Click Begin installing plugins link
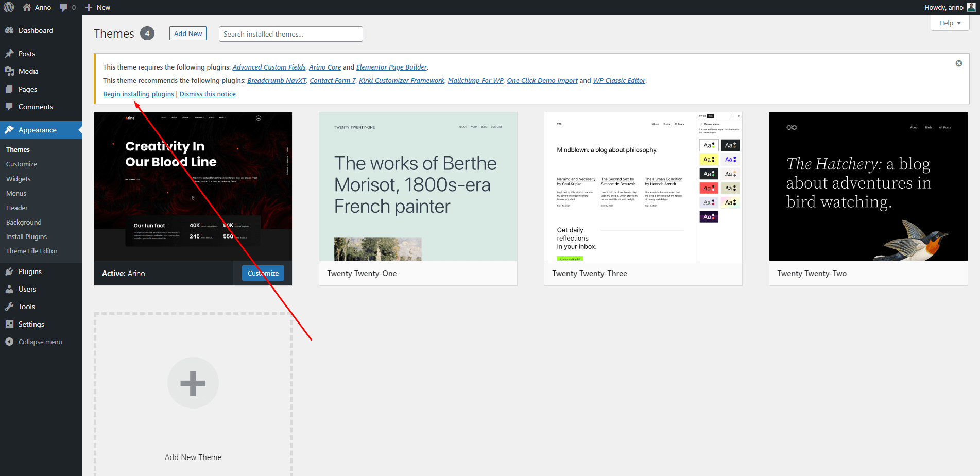 [139, 94]
